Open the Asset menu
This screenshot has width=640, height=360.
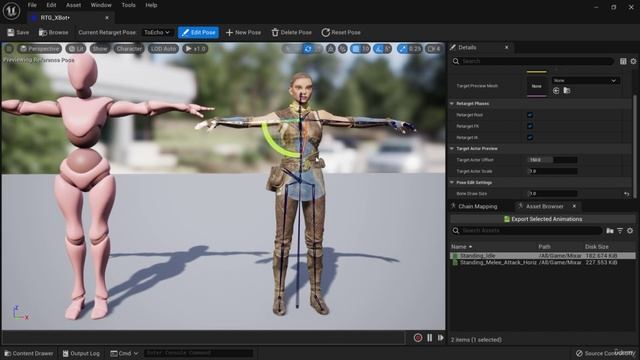point(73,5)
